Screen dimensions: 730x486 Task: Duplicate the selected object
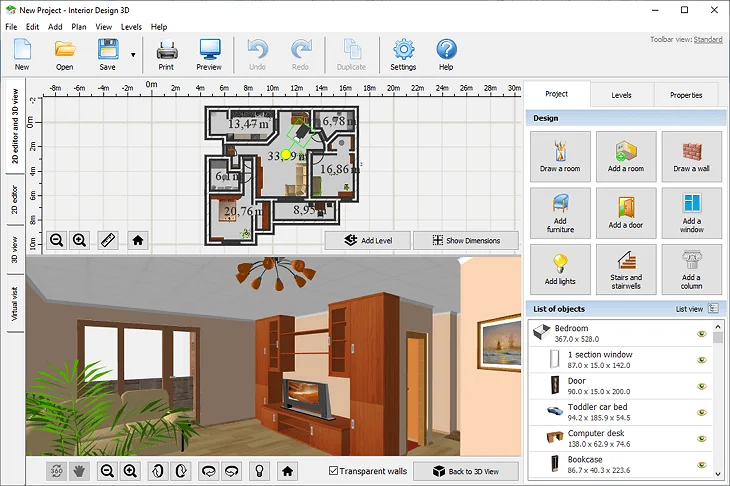tap(351, 54)
